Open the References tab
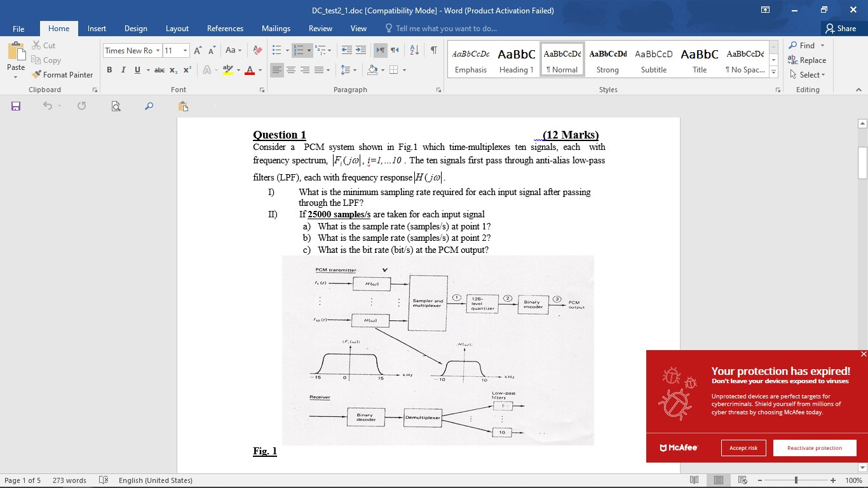The image size is (868, 488). tap(225, 29)
